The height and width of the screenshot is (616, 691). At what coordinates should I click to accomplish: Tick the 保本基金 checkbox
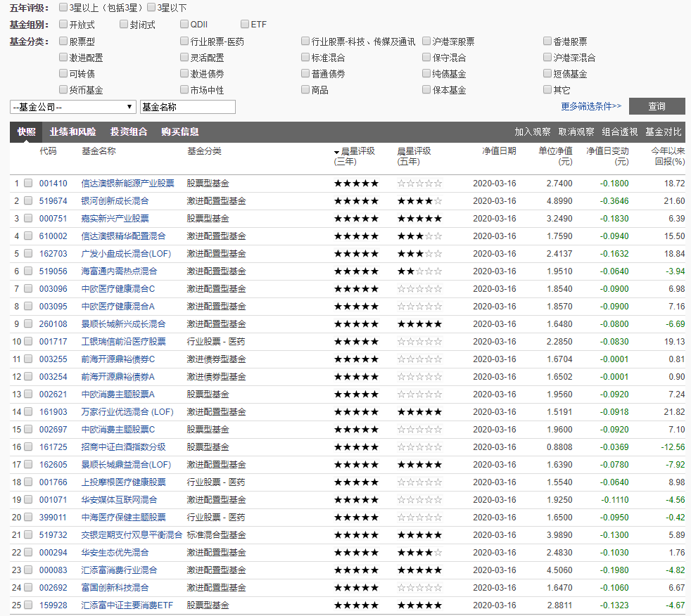426,90
